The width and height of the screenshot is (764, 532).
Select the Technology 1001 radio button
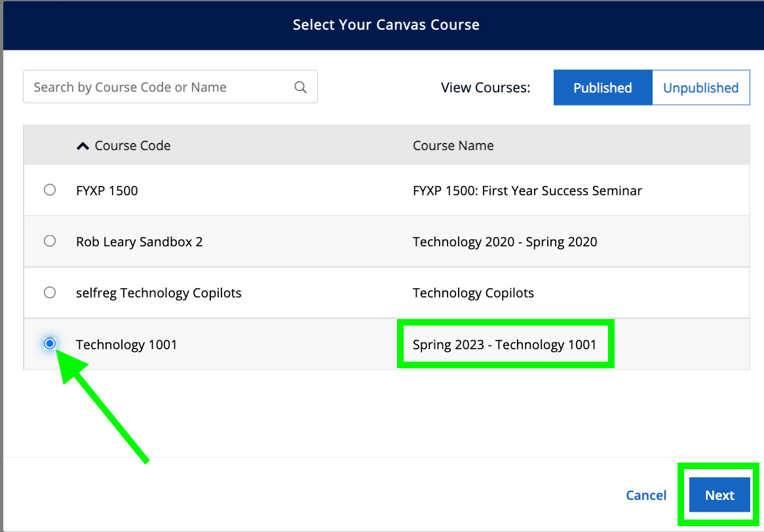coord(50,343)
